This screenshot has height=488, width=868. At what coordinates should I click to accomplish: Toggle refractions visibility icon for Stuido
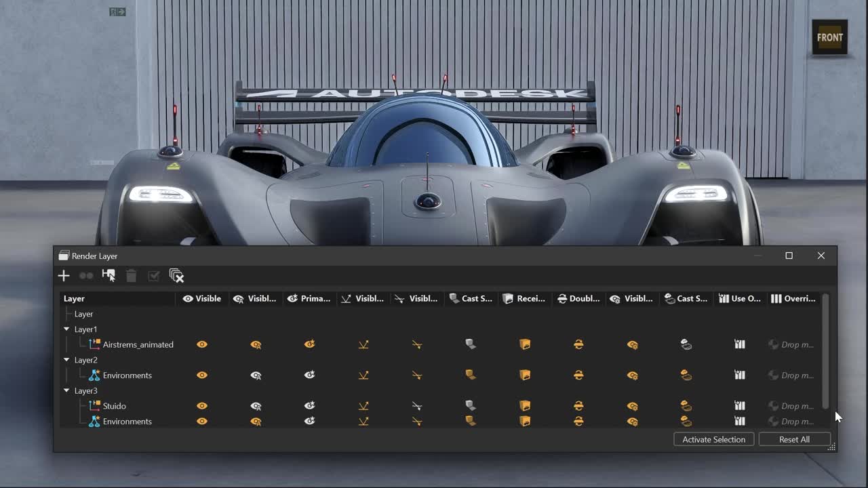[x=417, y=406]
